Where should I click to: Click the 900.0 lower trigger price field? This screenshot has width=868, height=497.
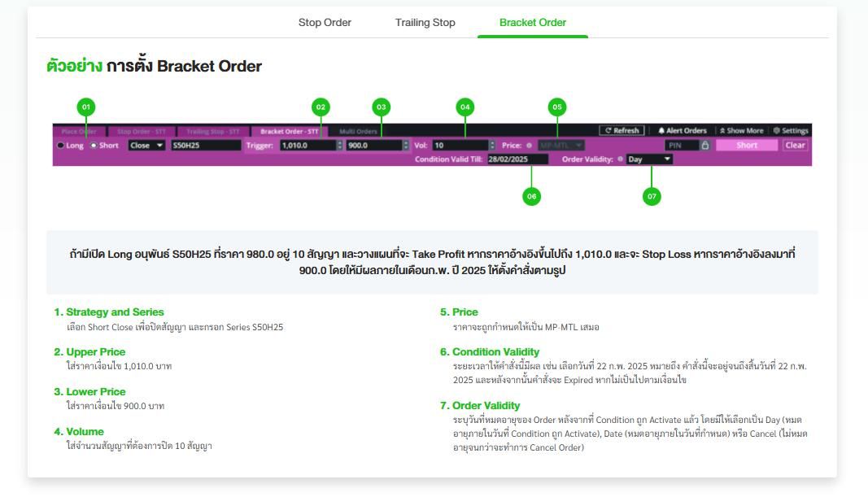[x=374, y=146]
